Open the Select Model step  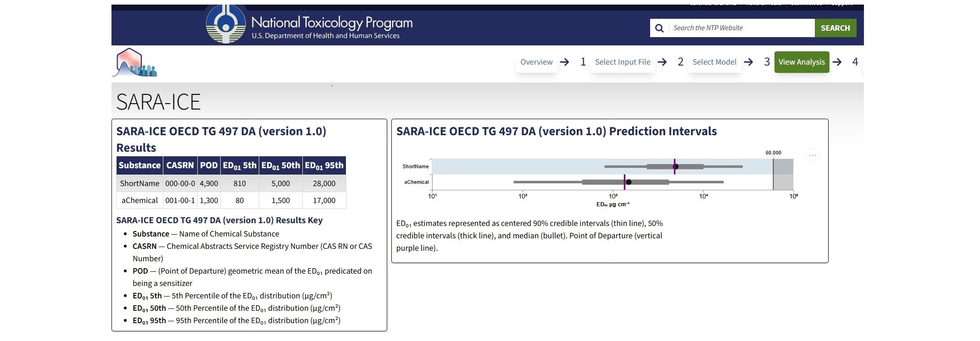[714, 62]
